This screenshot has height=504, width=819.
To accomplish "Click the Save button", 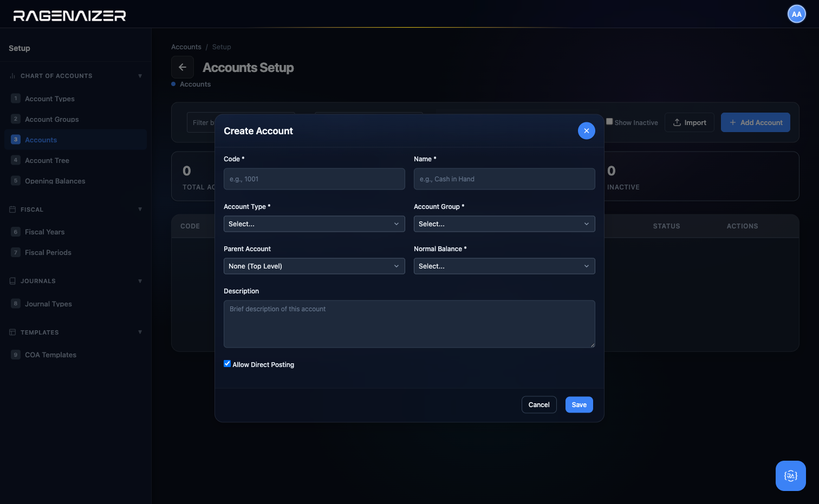I will tap(579, 405).
